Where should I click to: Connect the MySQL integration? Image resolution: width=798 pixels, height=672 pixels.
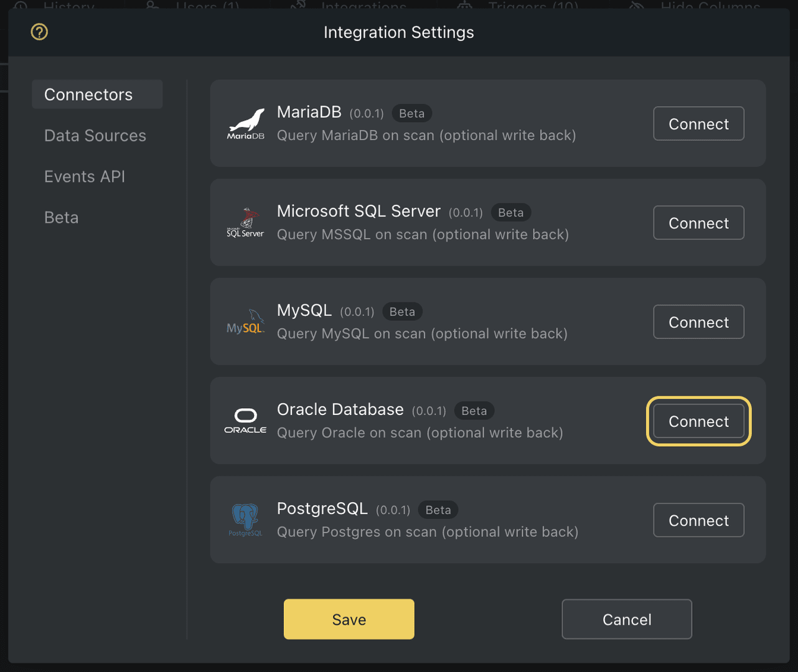698,322
